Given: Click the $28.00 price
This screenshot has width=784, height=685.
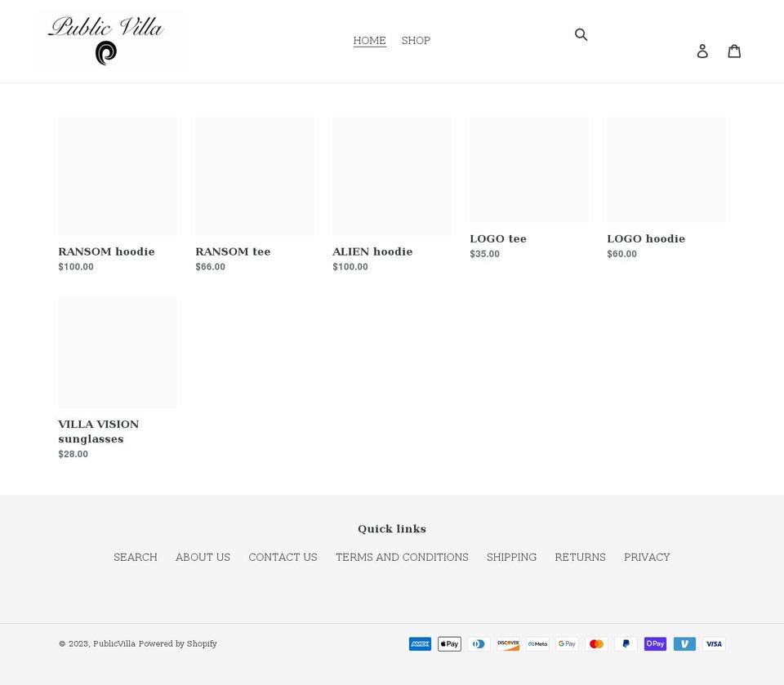Looking at the screenshot, I should coord(73,454).
